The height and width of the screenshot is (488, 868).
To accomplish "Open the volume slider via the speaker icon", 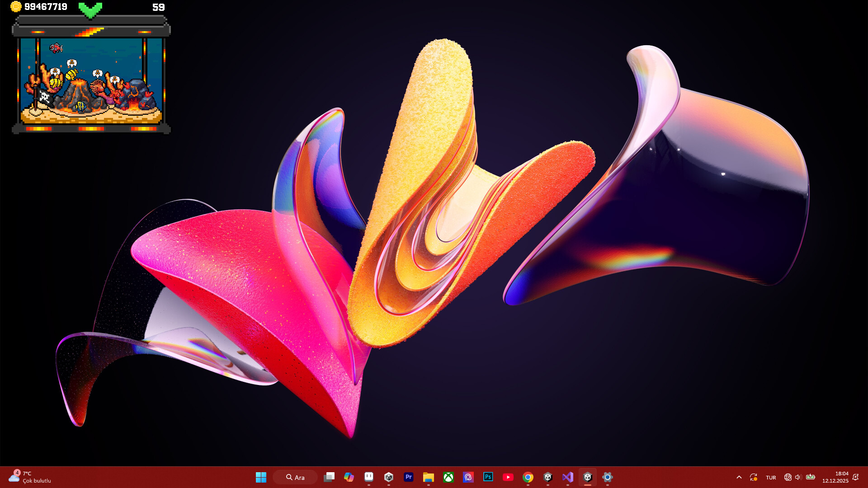I will pyautogui.click(x=797, y=477).
